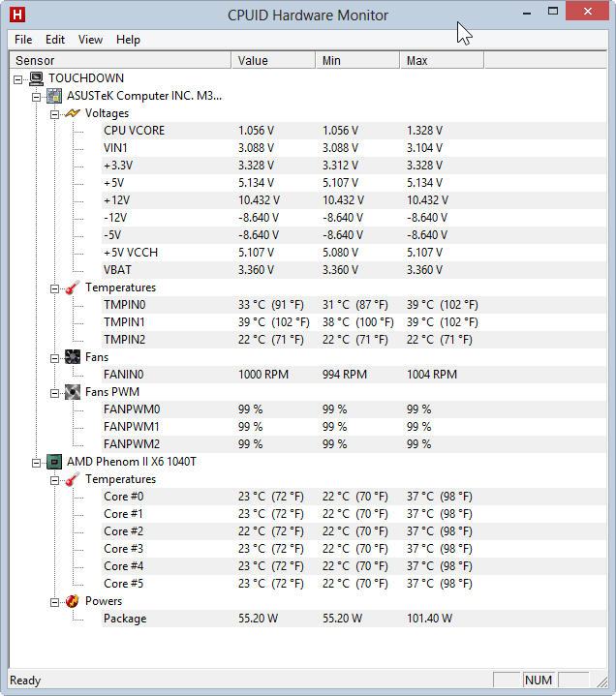Collapse the AMD Phenom II X6 node

[x=36, y=463]
